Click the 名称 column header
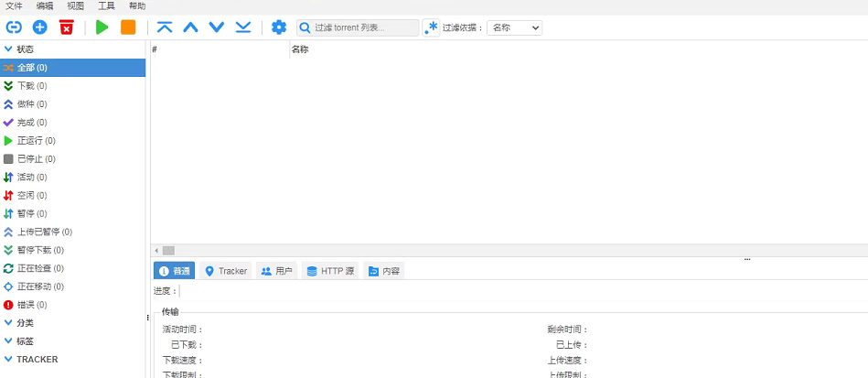 coord(579,49)
